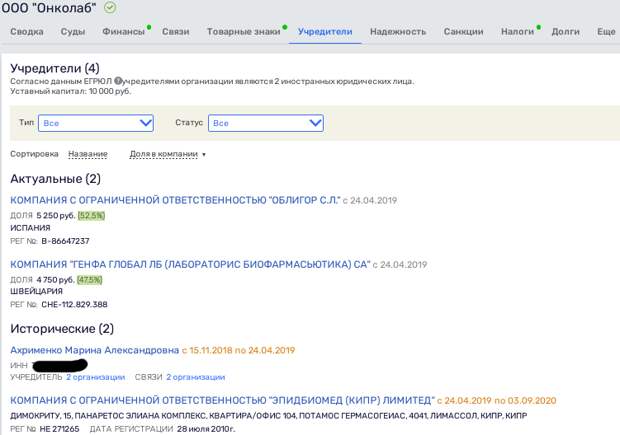This screenshot has height=435, width=620.
Task: Click the Учредители (4) heading
Action: coord(55,68)
